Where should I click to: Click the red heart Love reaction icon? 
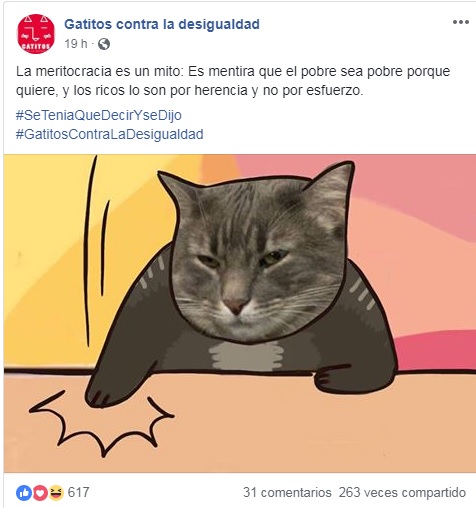pos(40,493)
